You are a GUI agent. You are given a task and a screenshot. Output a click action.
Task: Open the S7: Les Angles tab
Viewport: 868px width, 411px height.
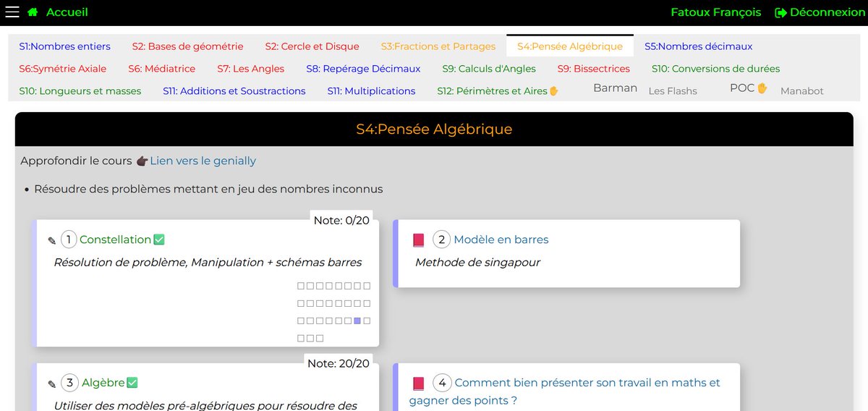coord(251,69)
